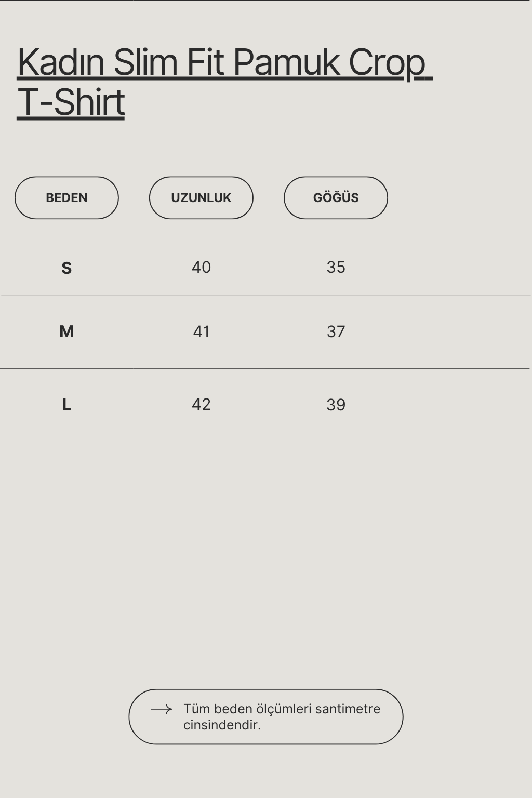
Task: Click the length value 41
Action: [x=201, y=331]
